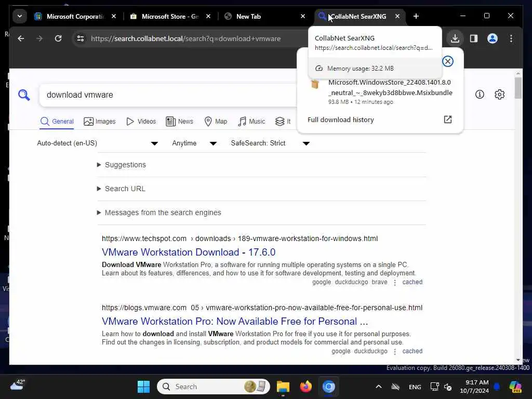Show hidden system tray icons
The image size is (532, 399).
pos(379,387)
